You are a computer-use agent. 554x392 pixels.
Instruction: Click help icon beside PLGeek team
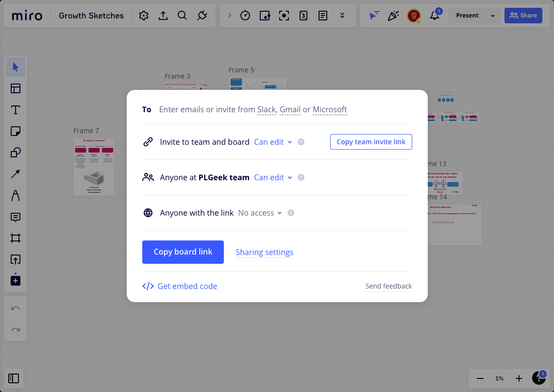click(301, 177)
